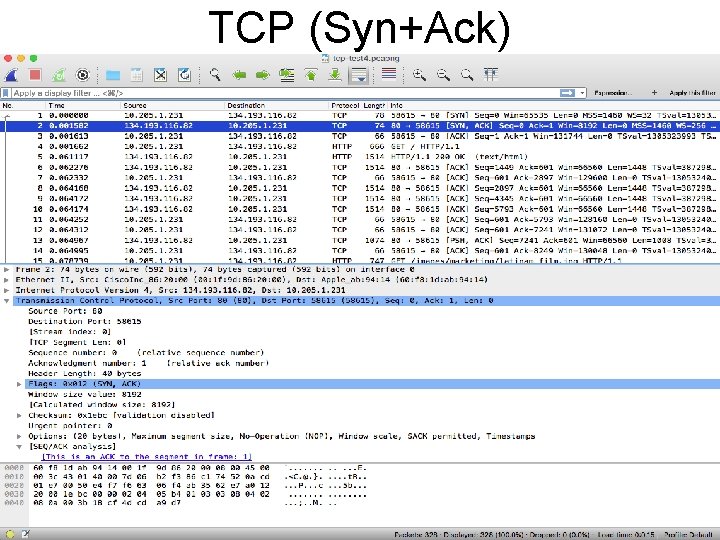Image resolution: width=720 pixels, height=540 pixels.
Task: Follow link to ACKed segment in frame 1
Action: pos(147,457)
